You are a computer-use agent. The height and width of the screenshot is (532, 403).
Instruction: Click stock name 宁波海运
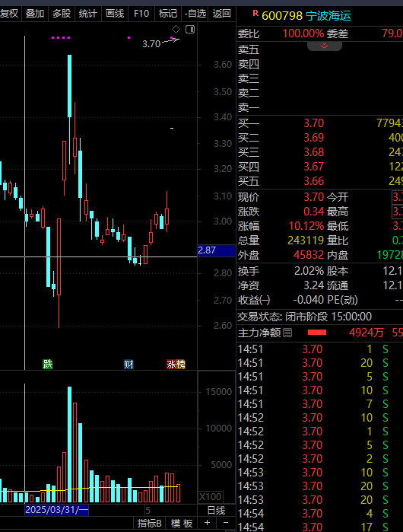point(328,16)
